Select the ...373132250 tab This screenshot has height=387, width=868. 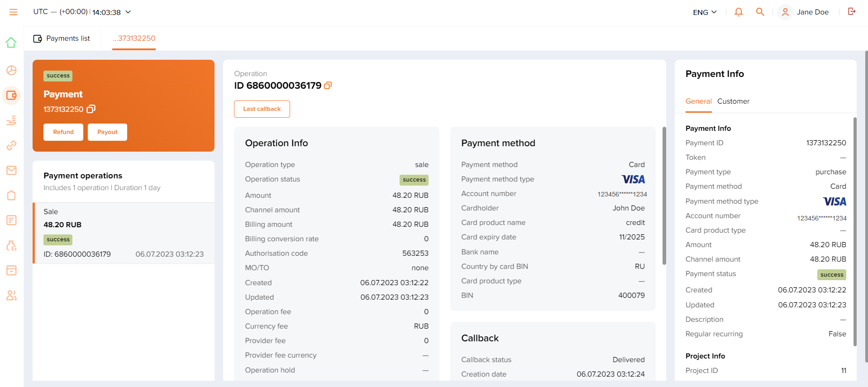[x=134, y=38]
